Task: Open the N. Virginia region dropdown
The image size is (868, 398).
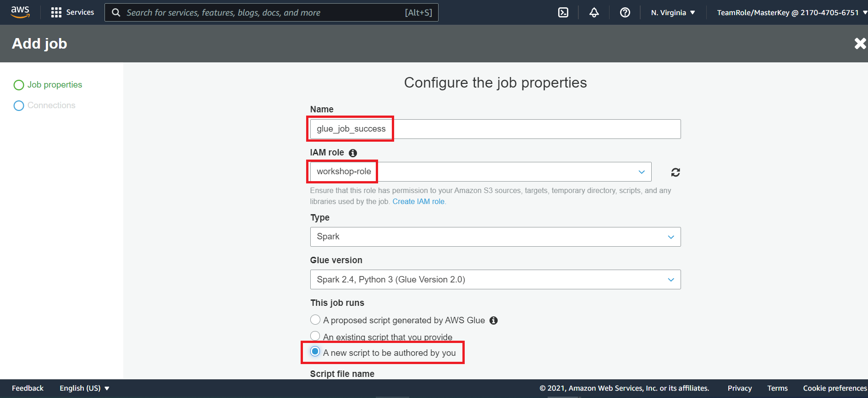Action: tap(673, 12)
